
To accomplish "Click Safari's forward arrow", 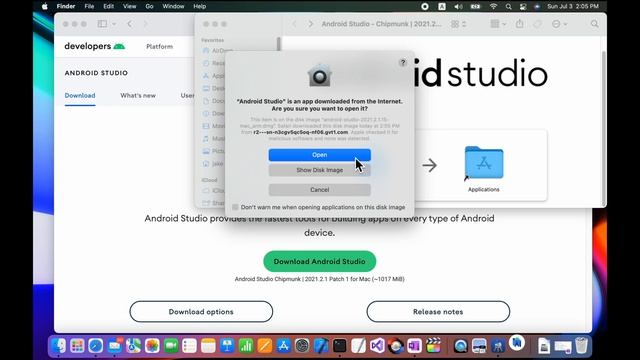I will (145, 24).
